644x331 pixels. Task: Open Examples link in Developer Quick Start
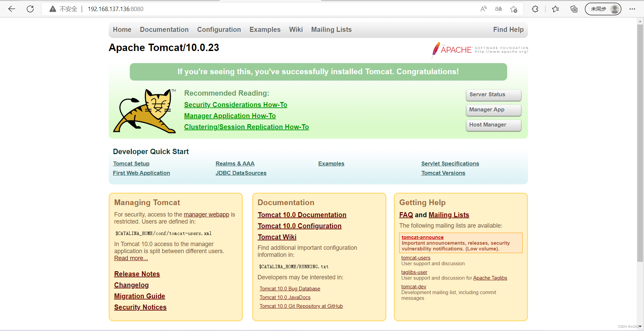click(331, 163)
